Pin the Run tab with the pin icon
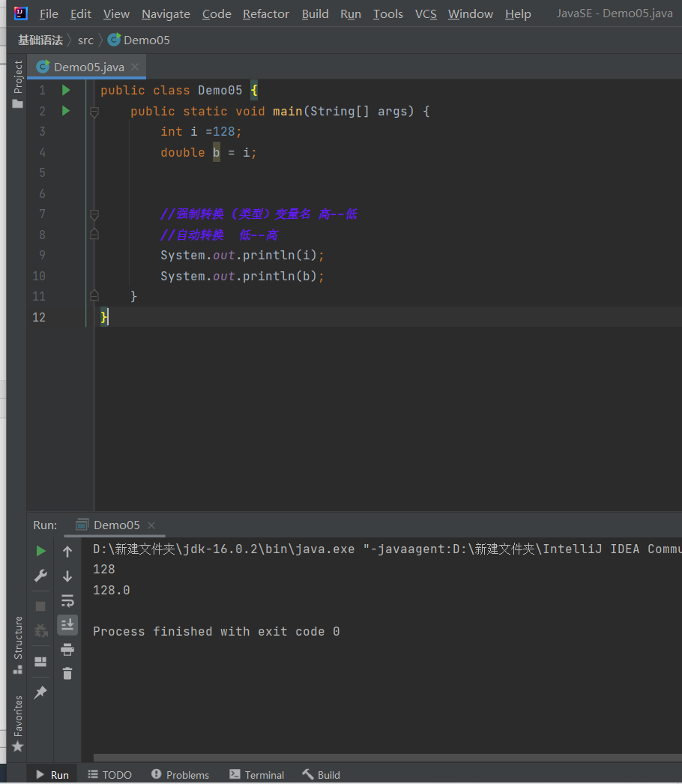The image size is (682, 784). click(x=40, y=692)
